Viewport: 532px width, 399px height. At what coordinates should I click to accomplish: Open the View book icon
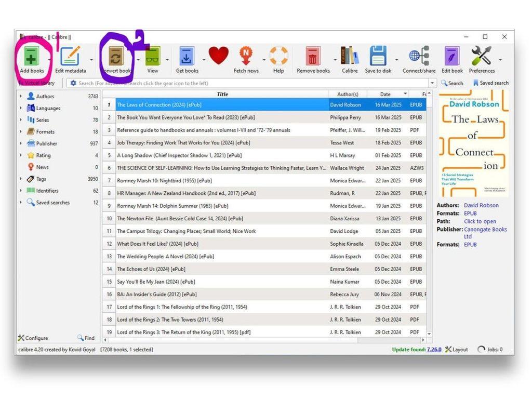tap(153, 56)
